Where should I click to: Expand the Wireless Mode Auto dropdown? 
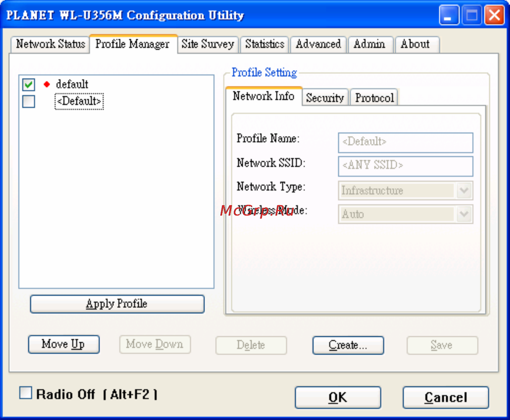tap(464, 214)
